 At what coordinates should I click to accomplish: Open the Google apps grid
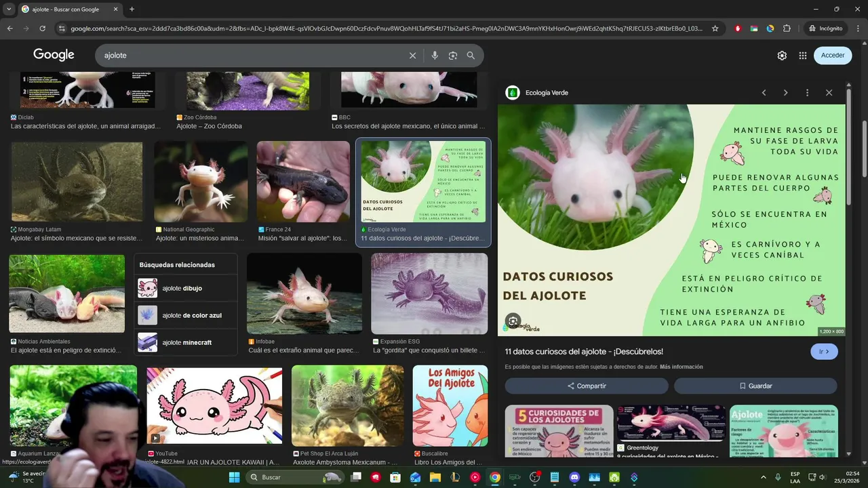803,56
